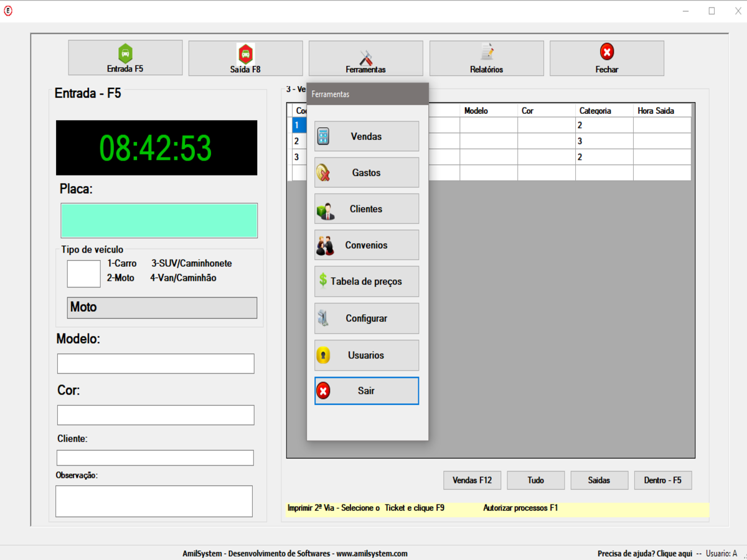Screen dimensions: 747x560
Task: Open Convenios from the Ferramentas menu
Action: coord(367,245)
